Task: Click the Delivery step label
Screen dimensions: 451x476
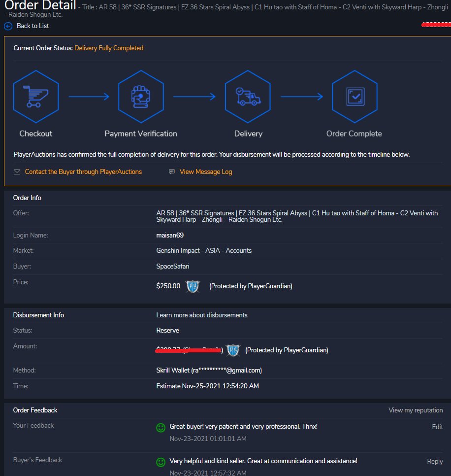Action: (x=248, y=134)
